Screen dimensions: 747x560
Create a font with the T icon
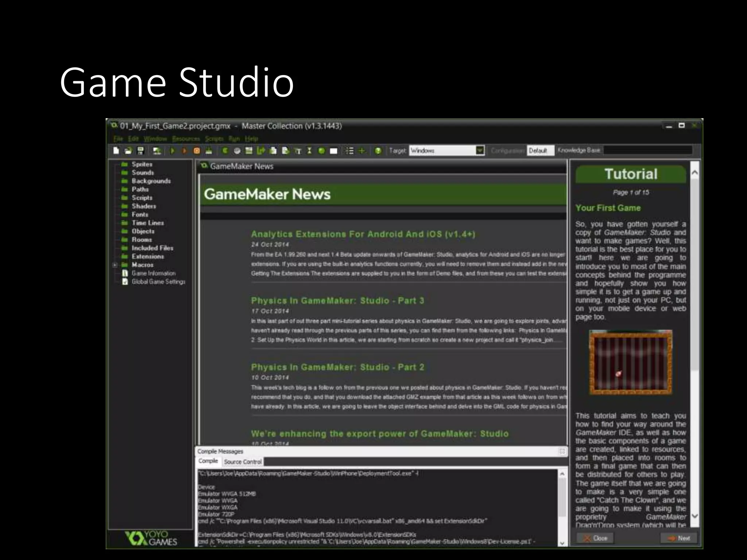coord(298,151)
